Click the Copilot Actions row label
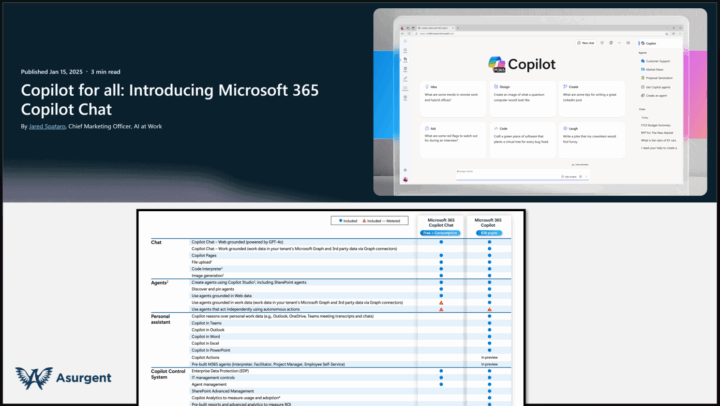The width and height of the screenshot is (720, 406). point(205,357)
